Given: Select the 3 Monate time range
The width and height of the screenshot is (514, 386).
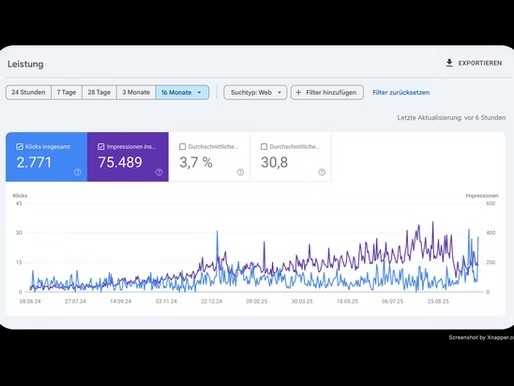Looking at the screenshot, I should 136,92.
